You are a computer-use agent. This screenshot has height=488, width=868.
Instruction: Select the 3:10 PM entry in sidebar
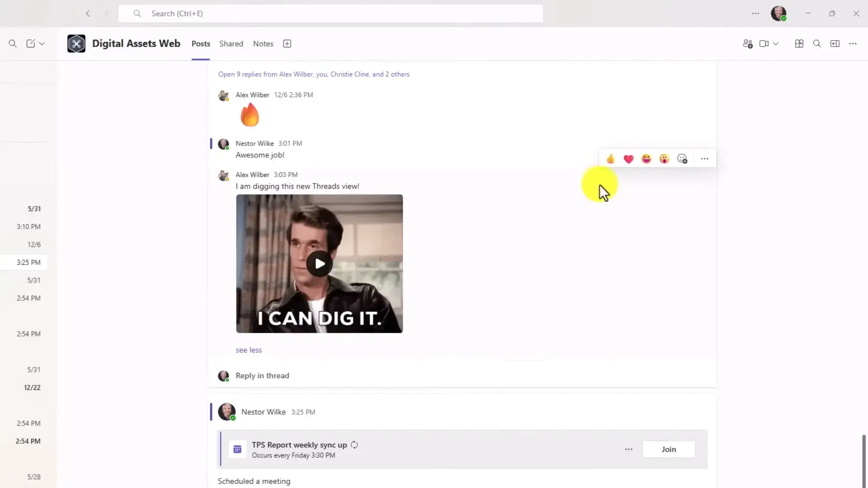[x=28, y=226]
